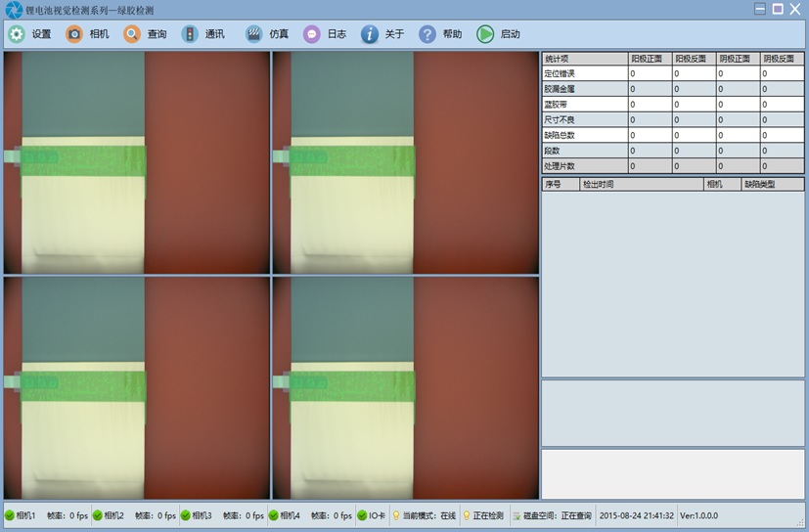Click the IO卡 status check icon

[x=362, y=515]
